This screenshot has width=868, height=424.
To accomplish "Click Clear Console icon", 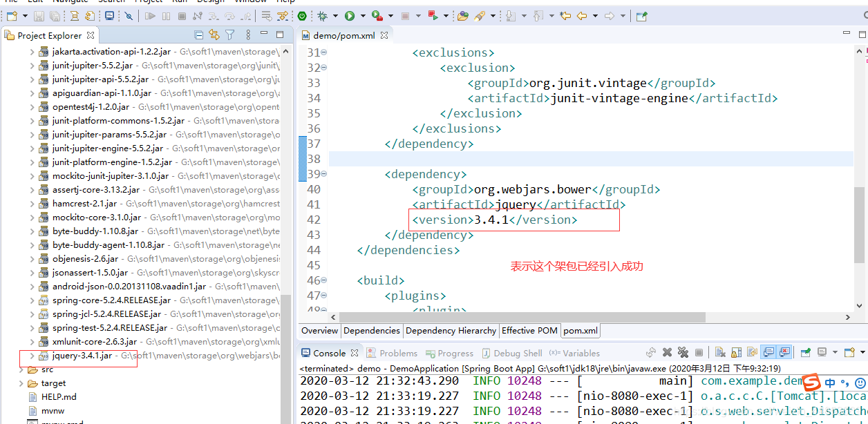I will pyautogui.click(x=720, y=352).
